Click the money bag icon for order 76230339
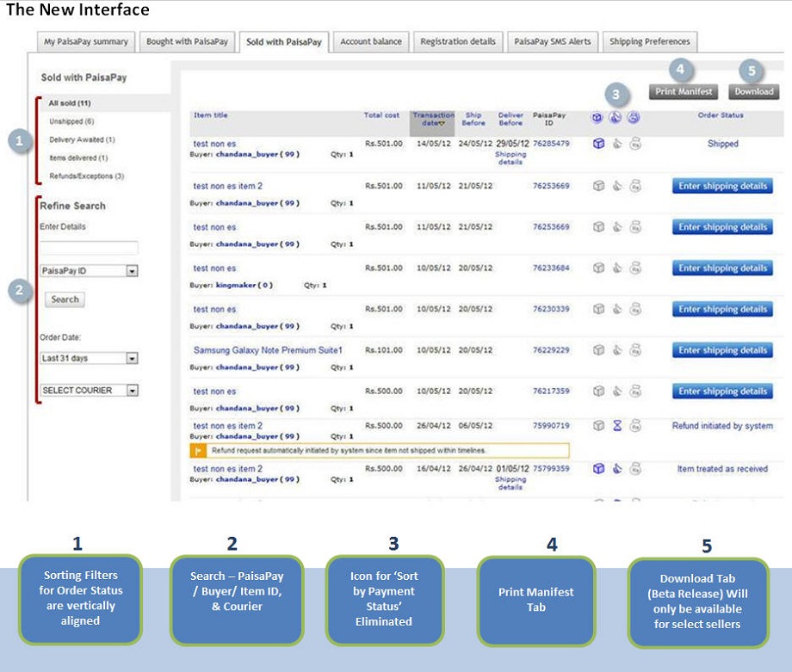792x672 pixels. (x=635, y=309)
